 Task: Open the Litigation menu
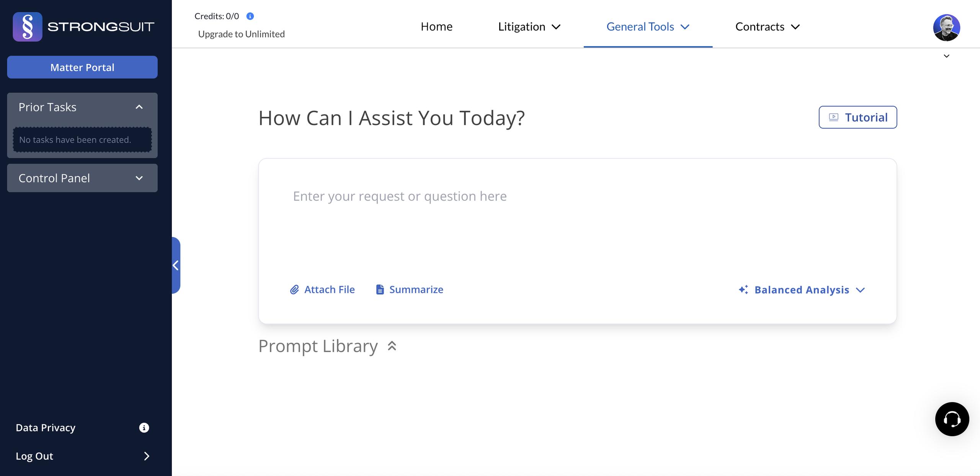pos(529,27)
